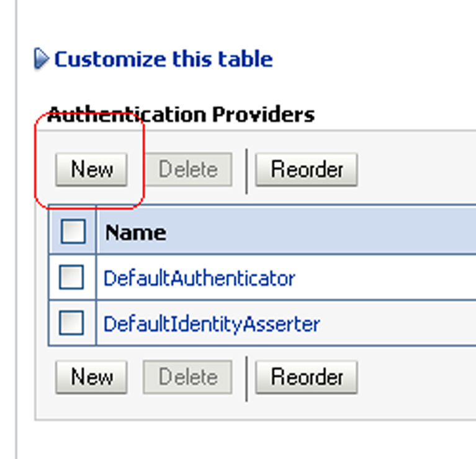
Task: Open the DefaultAuthenticator provider link
Action: point(199,278)
